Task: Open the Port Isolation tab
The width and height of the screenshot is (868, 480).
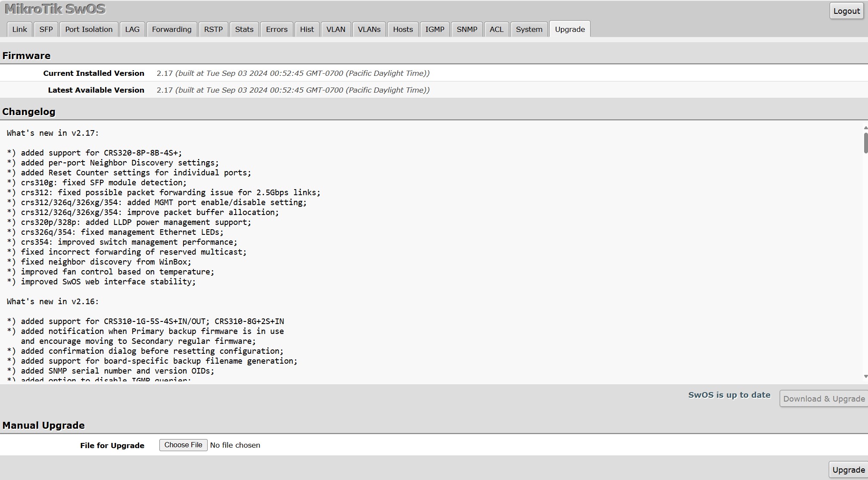Action: (89, 29)
